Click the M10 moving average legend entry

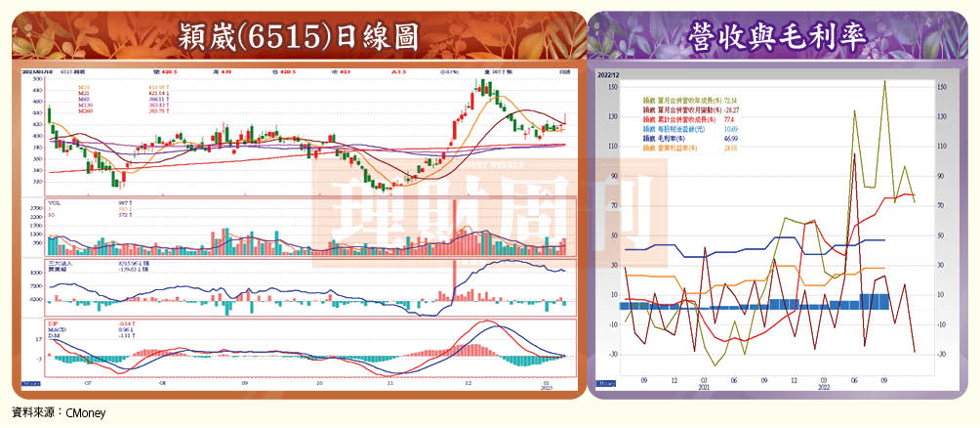coord(83,85)
